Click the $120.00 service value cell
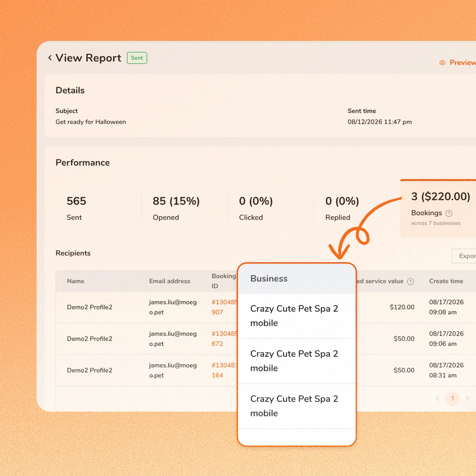This screenshot has width=476, height=476. click(402, 307)
